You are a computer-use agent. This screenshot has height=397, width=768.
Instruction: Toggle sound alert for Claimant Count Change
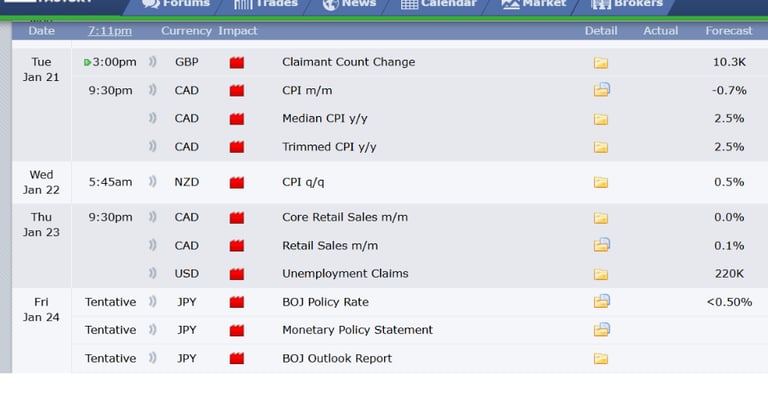pos(152,62)
